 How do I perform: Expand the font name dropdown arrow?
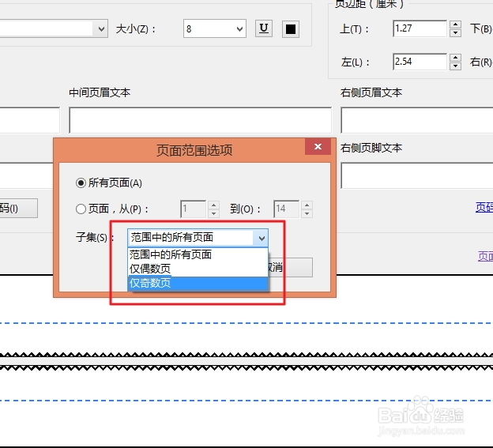tap(101, 29)
